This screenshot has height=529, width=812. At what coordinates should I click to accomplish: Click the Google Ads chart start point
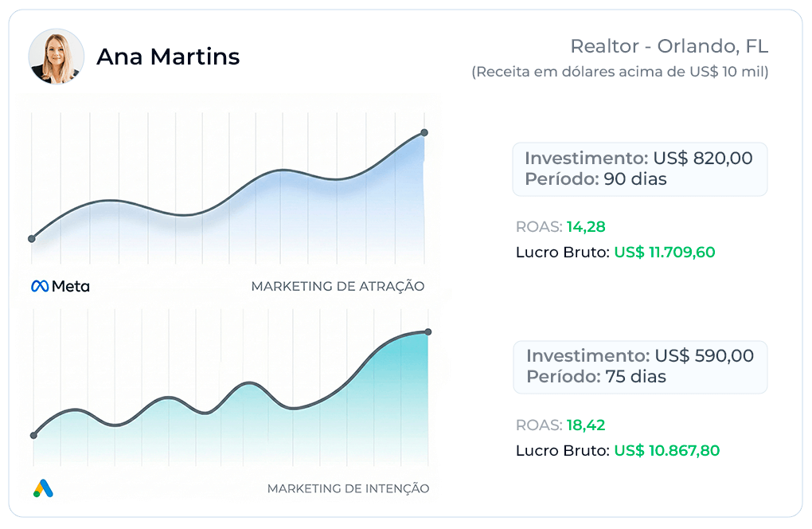tap(33, 435)
